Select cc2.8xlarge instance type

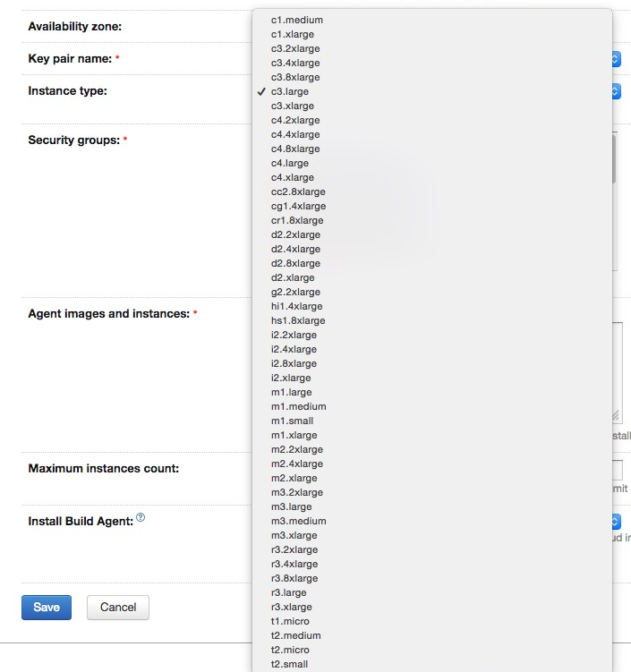tap(432, 191)
